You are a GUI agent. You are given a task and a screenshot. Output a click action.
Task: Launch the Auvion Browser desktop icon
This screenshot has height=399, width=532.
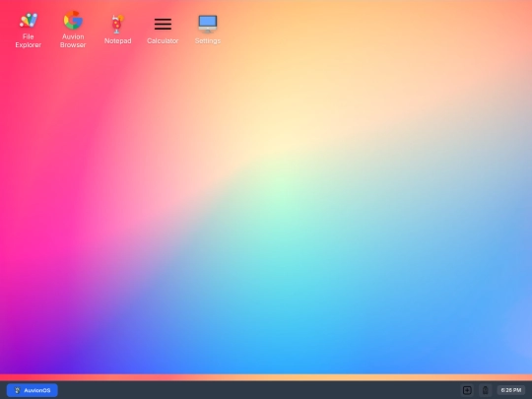point(73,30)
